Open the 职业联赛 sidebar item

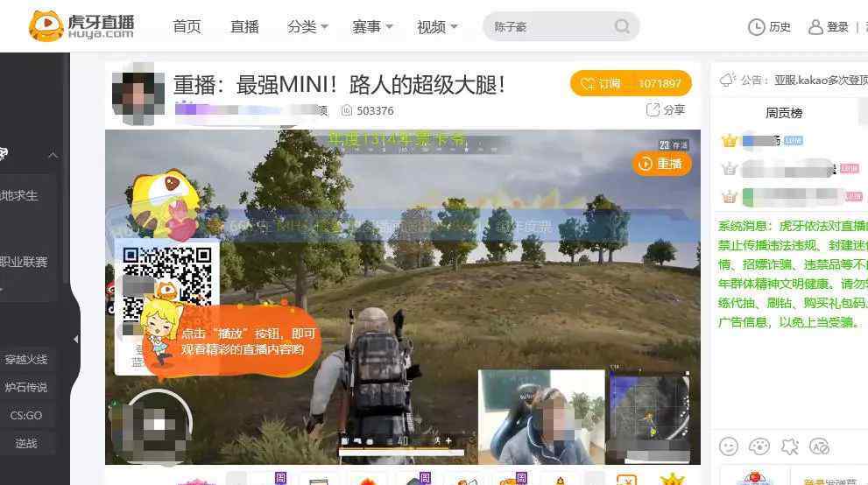tap(24, 262)
